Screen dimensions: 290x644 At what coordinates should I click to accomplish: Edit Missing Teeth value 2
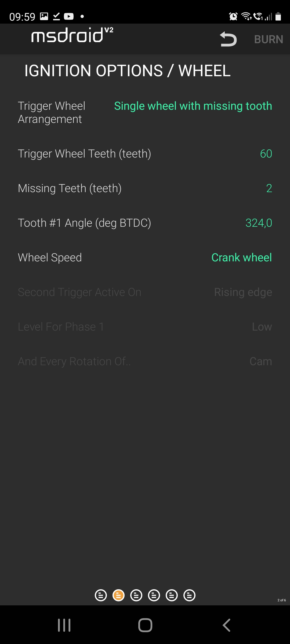269,188
